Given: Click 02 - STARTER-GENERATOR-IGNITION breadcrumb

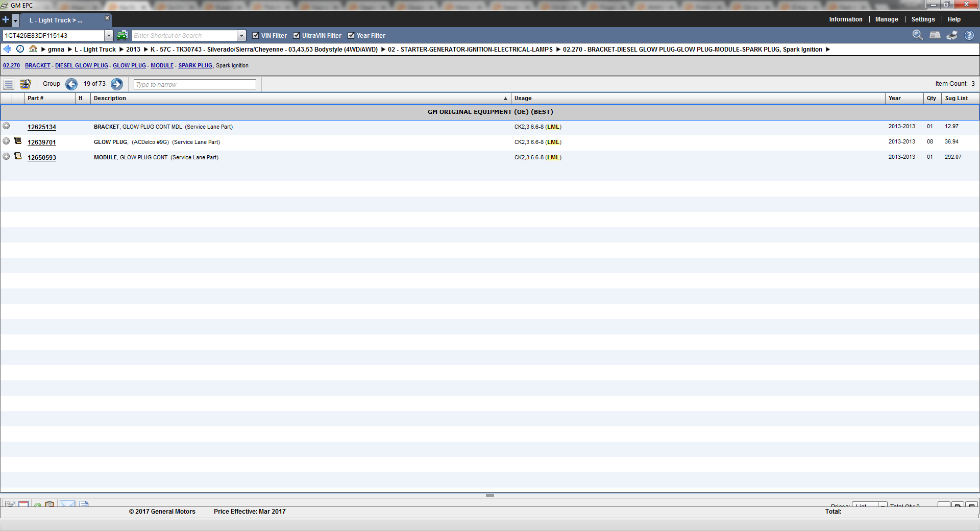Looking at the screenshot, I should (470, 50).
